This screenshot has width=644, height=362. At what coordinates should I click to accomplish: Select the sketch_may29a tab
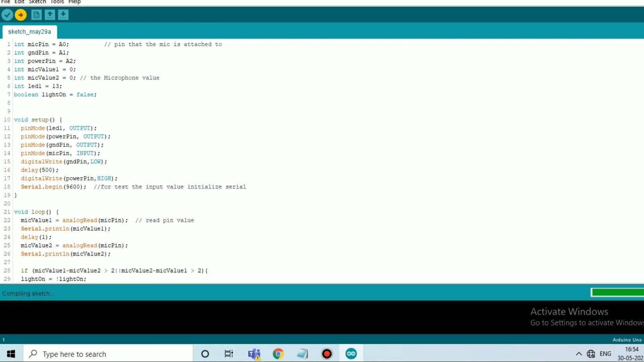click(x=30, y=32)
